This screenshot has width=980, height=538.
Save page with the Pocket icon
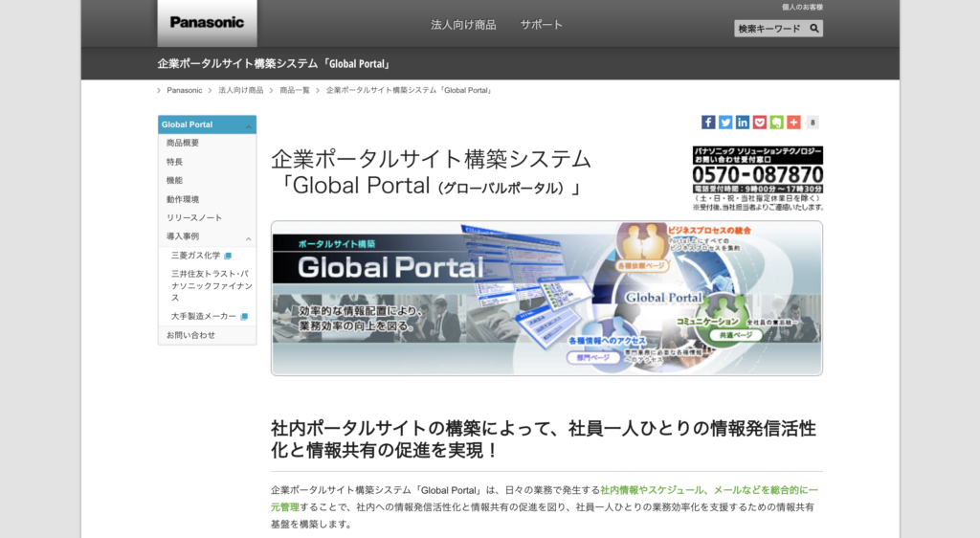[759, 123]
